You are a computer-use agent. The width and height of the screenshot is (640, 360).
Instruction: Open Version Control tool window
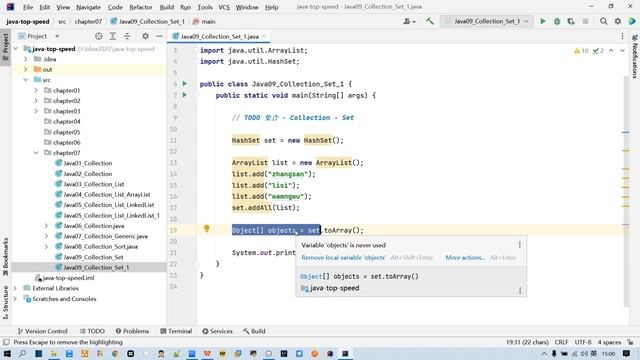coord(42,331)
